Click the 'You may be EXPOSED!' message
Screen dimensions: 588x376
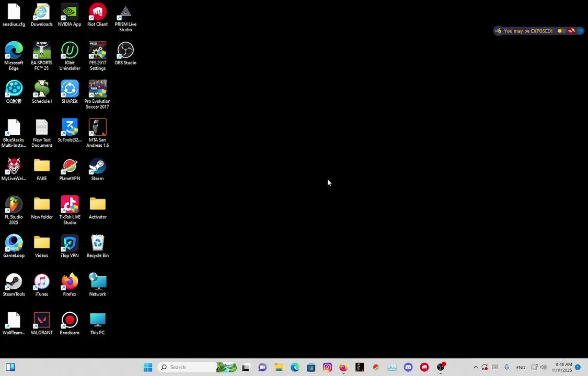[x=528, y=31]
